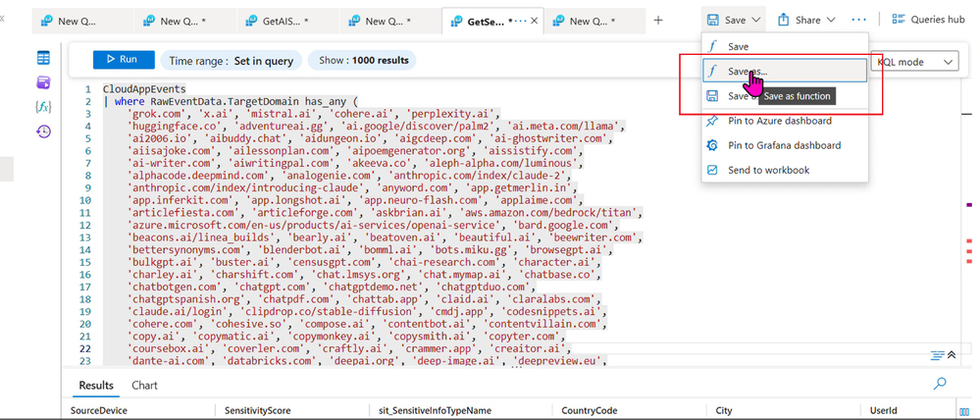Select Pin to Azure dashboard
This screenshot has width=980, height=420.
tap(785, 121)
